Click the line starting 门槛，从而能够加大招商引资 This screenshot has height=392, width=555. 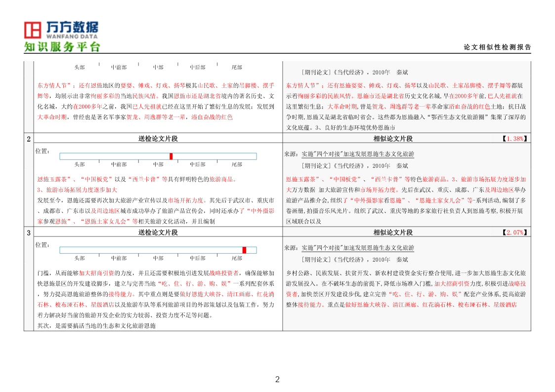[156, 273]
